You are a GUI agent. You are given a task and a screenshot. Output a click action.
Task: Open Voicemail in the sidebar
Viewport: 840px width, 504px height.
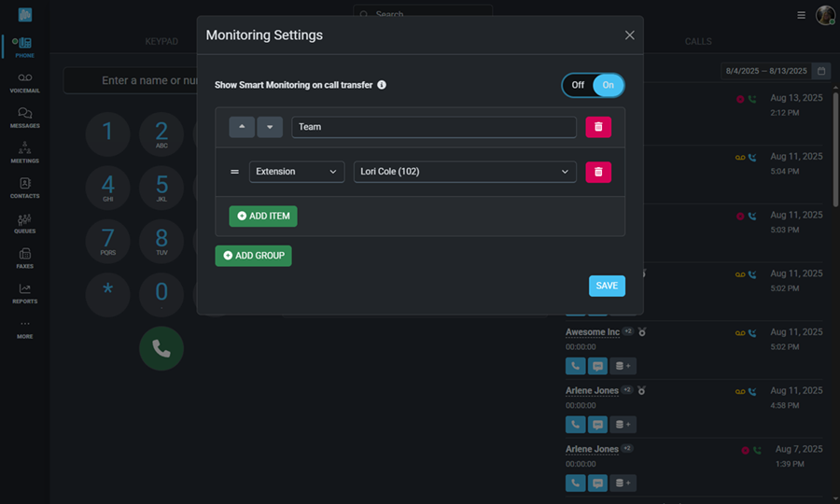[24, 82]
